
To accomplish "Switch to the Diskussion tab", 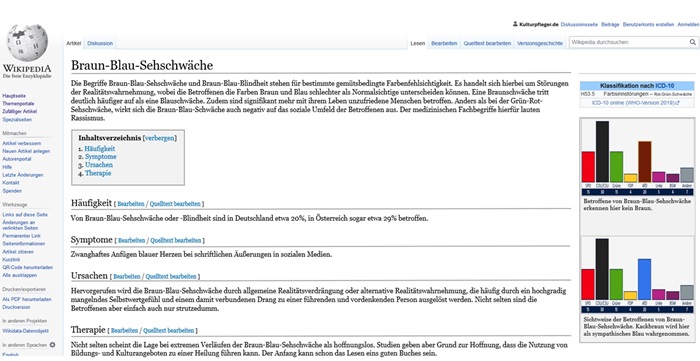I will pos(100,43).
